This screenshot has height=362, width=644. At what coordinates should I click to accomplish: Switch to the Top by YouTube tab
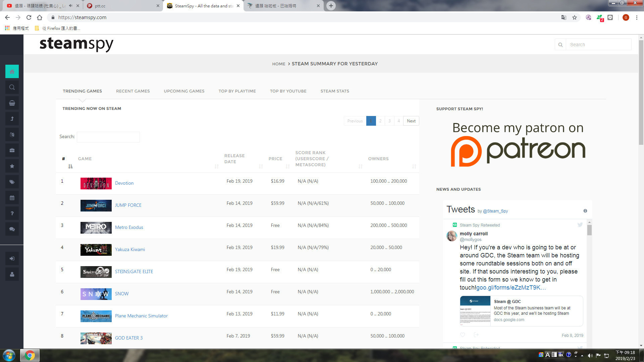point(288,91)
